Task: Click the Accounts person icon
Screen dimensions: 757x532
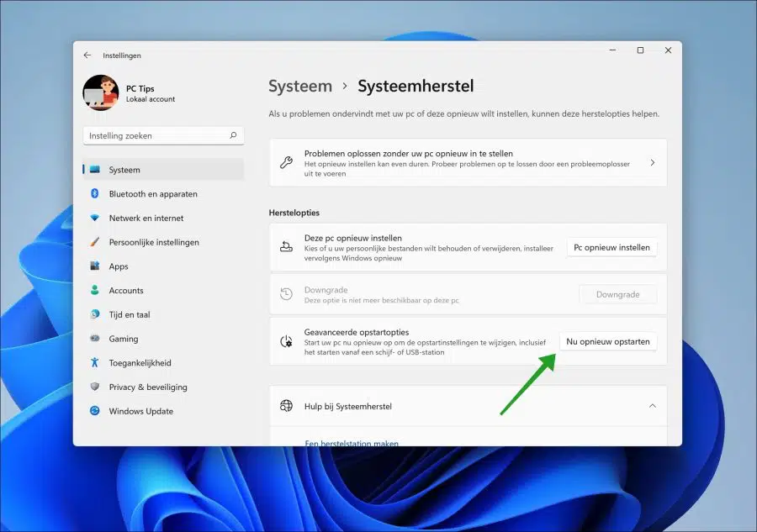Action: tap(94, 290)
